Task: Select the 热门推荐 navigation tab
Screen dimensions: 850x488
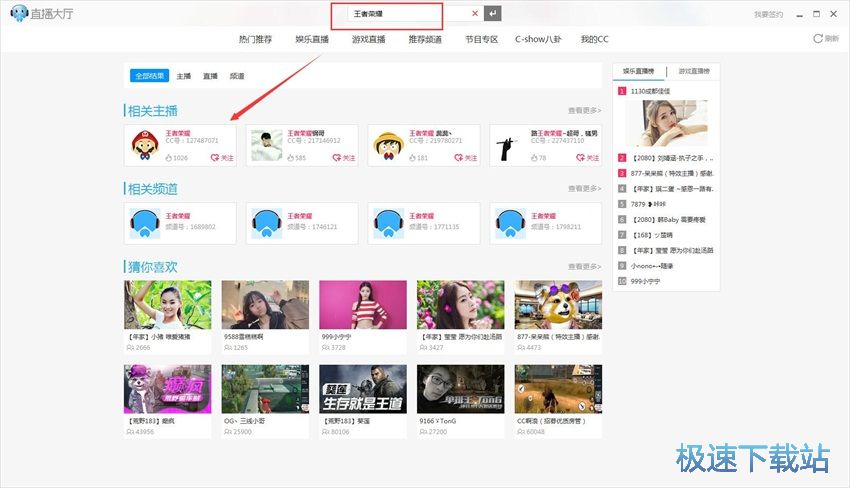Action: (x=255, y=39)
